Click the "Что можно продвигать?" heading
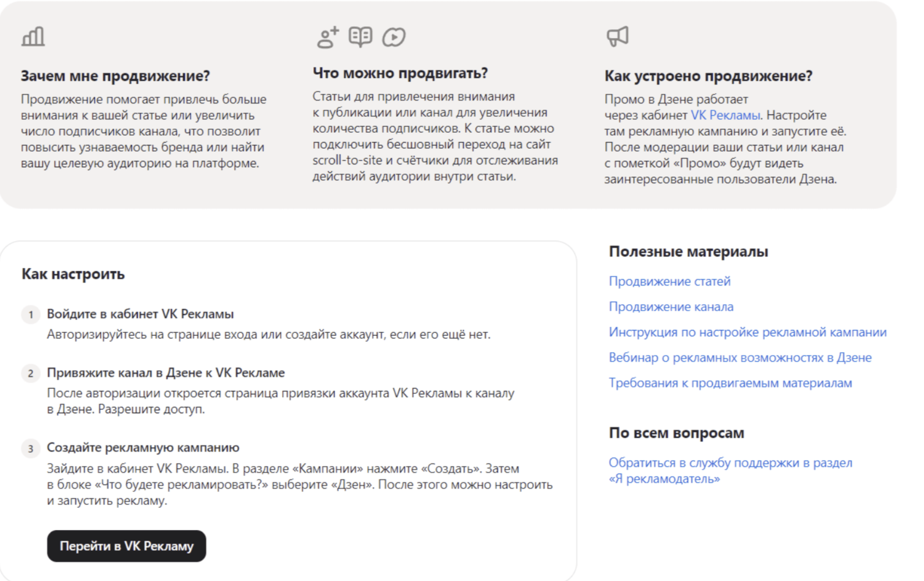Image resolution: width=924 pixels, height=581 pixels. (x=400, y=73)
